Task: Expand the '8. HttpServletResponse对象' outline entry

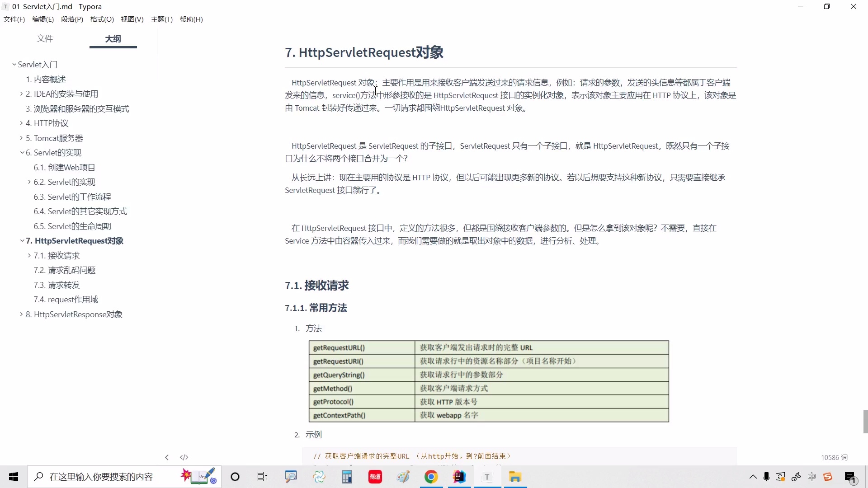Action: (x=21, y=314)
